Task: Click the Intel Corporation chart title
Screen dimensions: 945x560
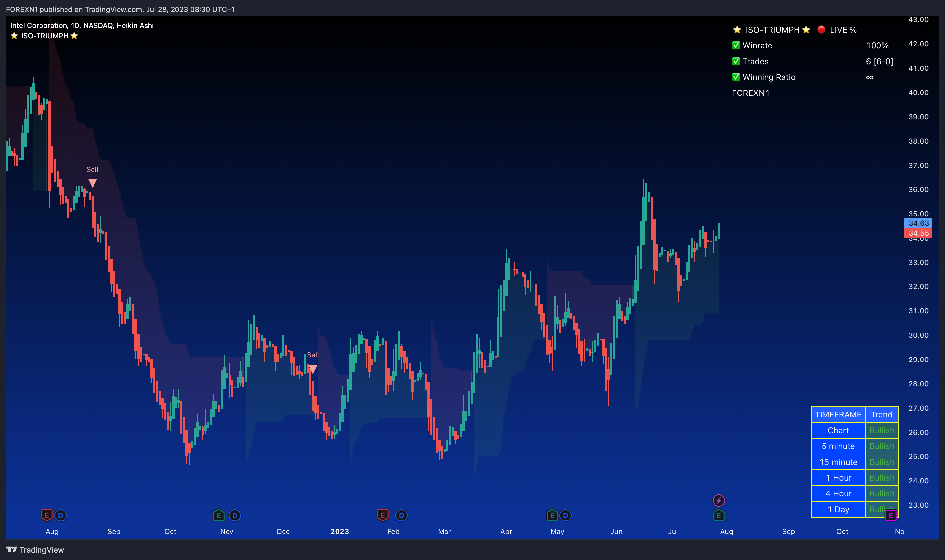Action: (82, 25)
